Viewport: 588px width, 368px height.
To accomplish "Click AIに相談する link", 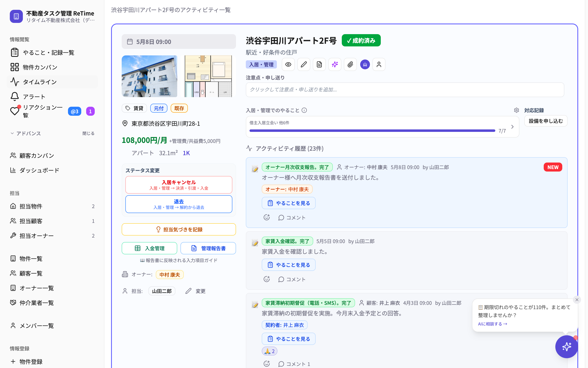I will click(x=492, y=324).
